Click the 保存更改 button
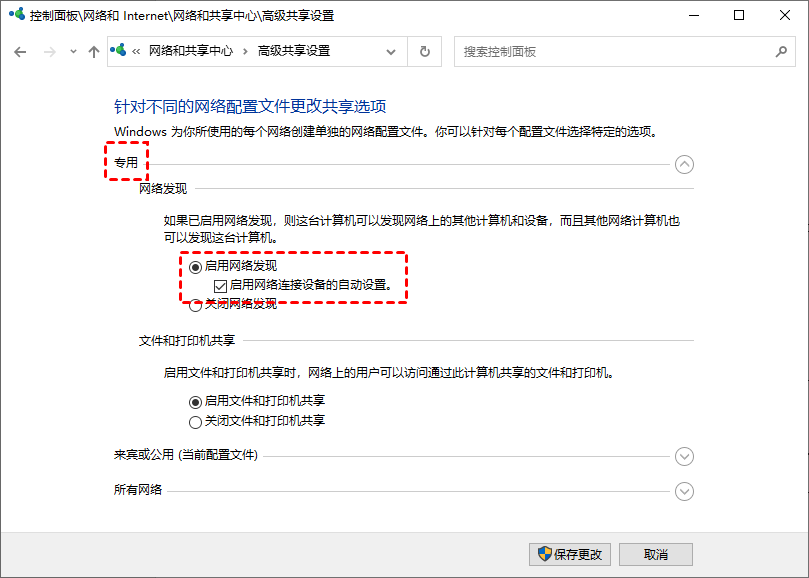Screen dimensions: 809x578 [569, 554]
